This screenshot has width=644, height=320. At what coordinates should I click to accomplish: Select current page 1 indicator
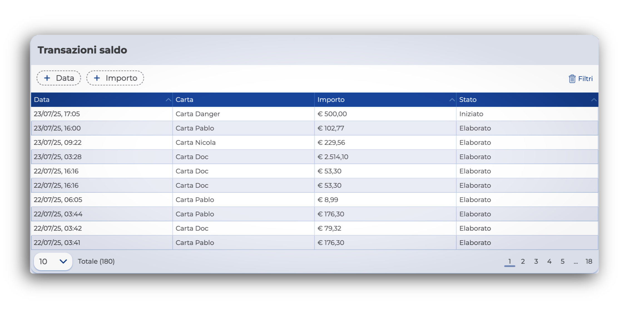[x=509, y=261]
